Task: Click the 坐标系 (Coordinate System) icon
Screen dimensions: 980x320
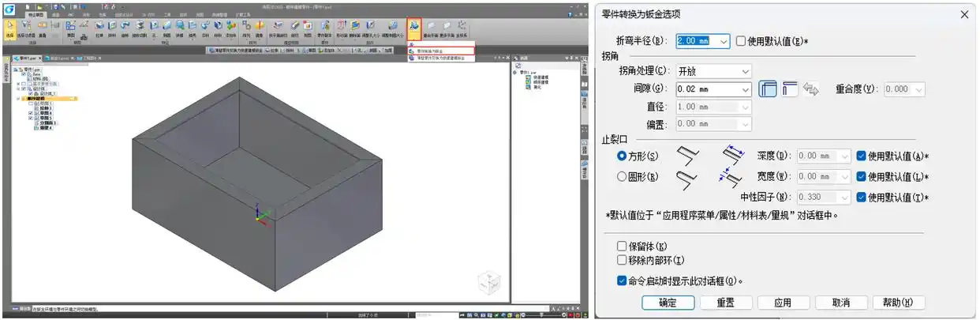Action: tap(462, 28)
